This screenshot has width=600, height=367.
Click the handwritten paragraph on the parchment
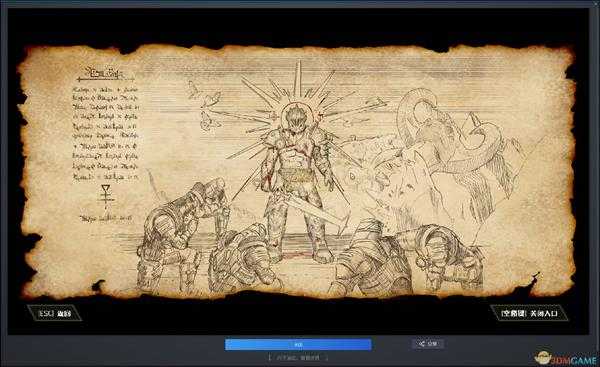105,133
